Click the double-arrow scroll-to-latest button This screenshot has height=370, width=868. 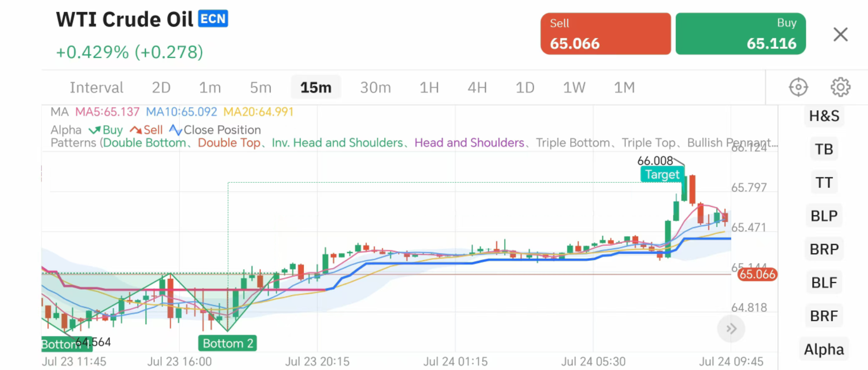[731, 329]
